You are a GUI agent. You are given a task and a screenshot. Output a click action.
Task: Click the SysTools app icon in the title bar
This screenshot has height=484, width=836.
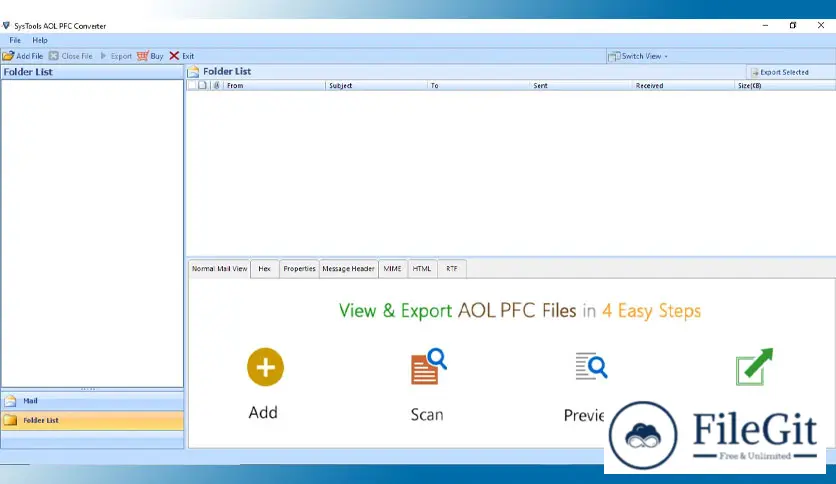(x=6, y=26)
